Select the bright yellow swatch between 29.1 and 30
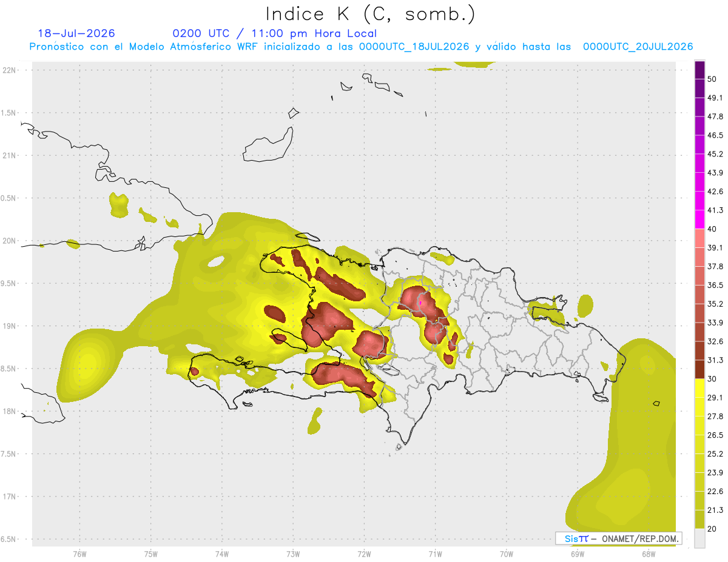Viewport: 728px width, 562px height. (699, 388)
